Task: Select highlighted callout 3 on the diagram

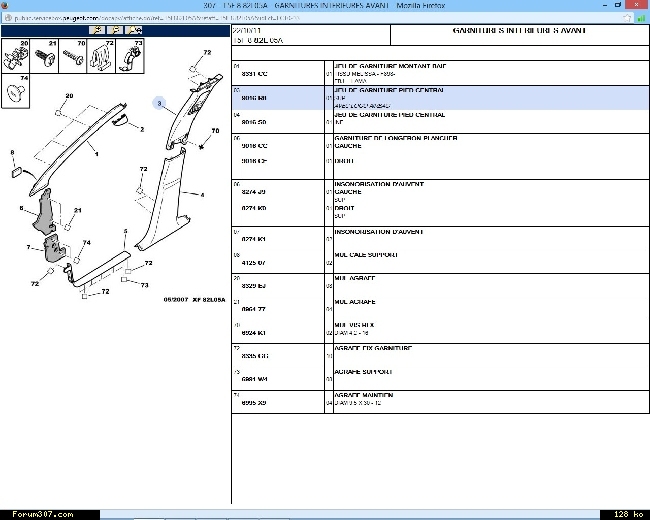Action: [x=159, y=103]
